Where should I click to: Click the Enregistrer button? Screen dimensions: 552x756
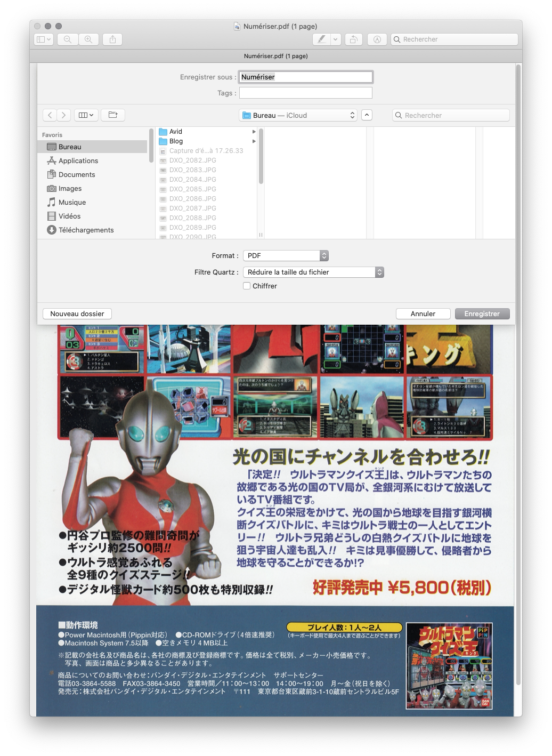(x=482, y=314)
